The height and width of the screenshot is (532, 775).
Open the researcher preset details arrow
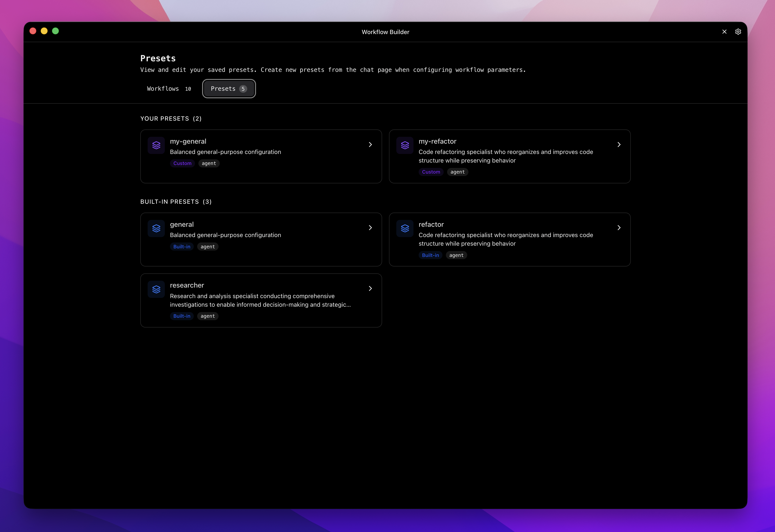point(370,288)
